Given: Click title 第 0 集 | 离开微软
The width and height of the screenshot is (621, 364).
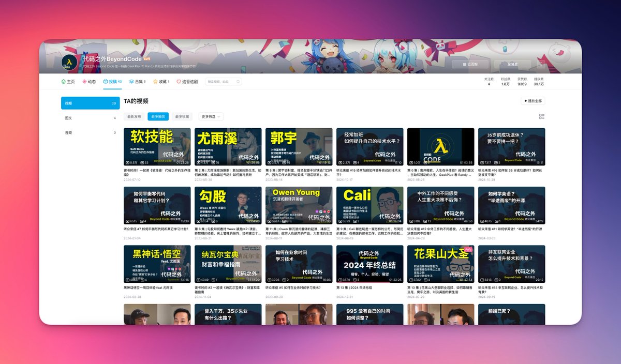Looking at the screenshot, I should tap(440, 172).
